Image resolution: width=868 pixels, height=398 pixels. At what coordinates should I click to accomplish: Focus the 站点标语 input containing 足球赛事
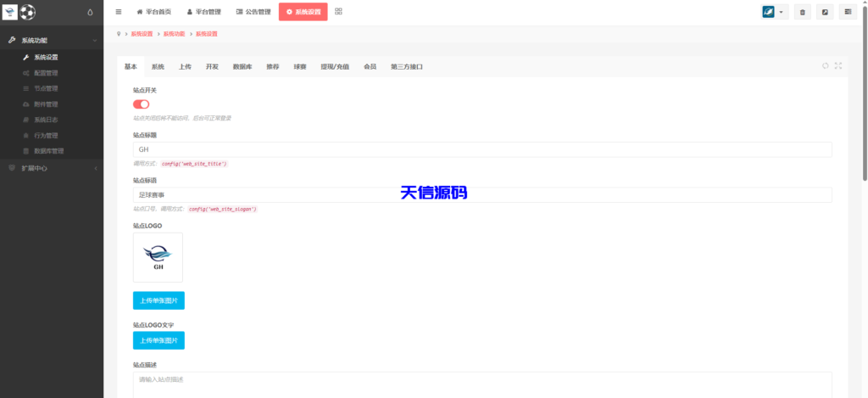[482, 194]
